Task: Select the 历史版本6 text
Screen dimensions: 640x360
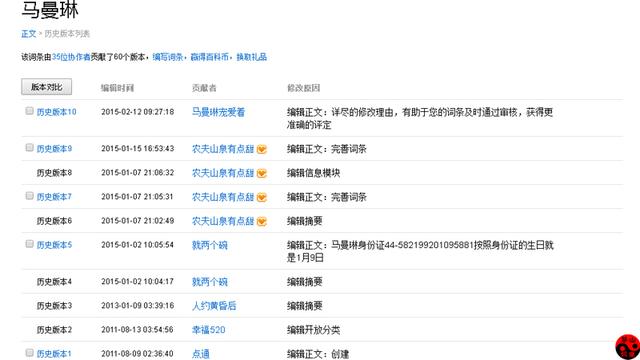Action: 54,221
